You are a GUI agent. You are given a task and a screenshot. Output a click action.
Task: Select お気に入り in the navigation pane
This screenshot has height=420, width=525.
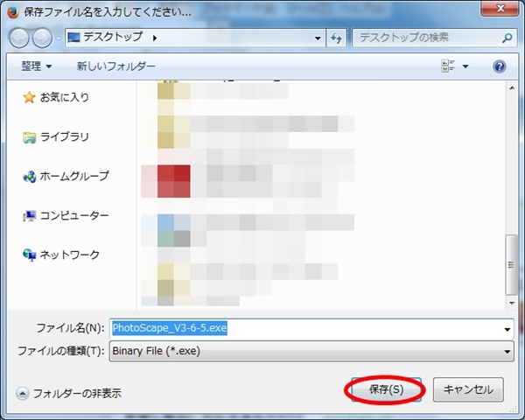click(x=64, y=97)
